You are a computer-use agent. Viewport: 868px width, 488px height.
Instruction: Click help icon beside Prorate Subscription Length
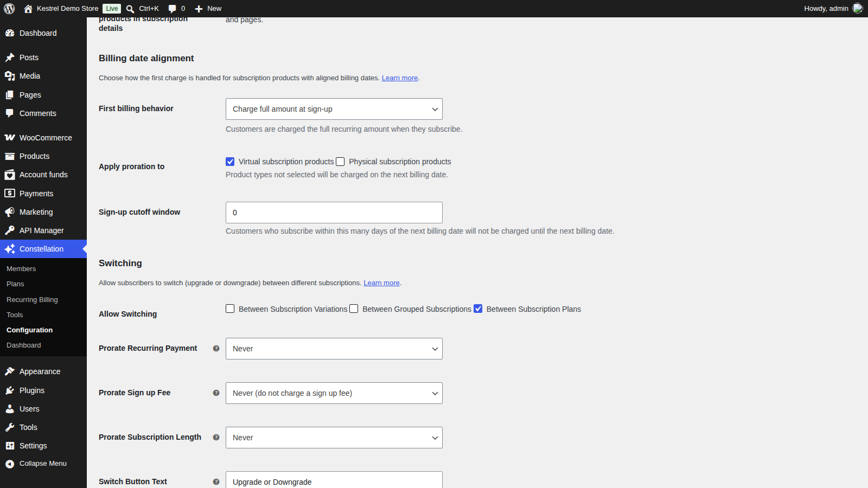216,438
